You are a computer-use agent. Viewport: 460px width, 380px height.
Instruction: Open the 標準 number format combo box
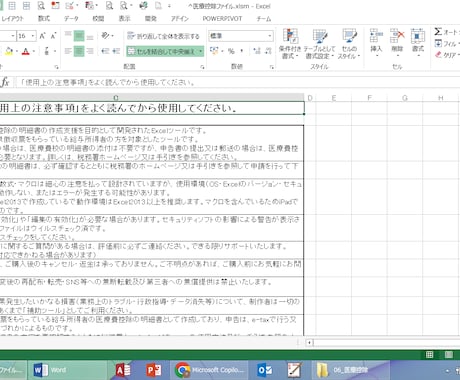tap(241, 36)
